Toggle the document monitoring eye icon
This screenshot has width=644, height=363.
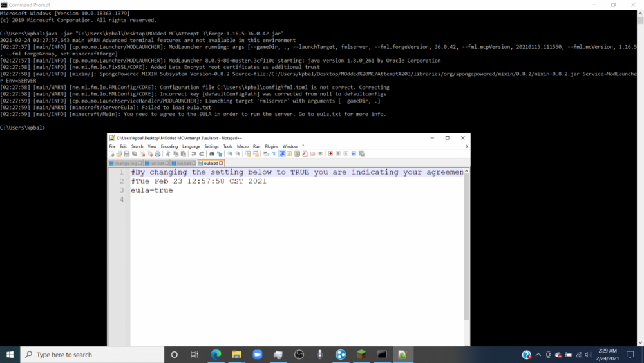(320, 153)
